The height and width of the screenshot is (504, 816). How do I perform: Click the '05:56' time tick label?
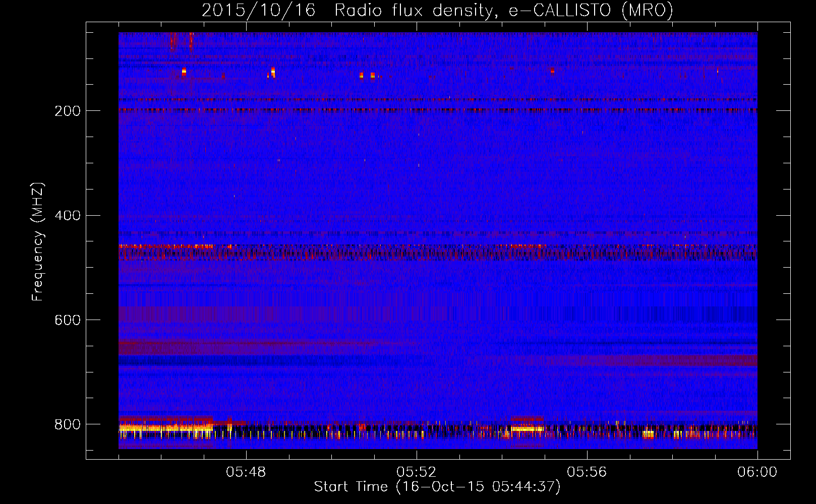(x=587, y=472)
